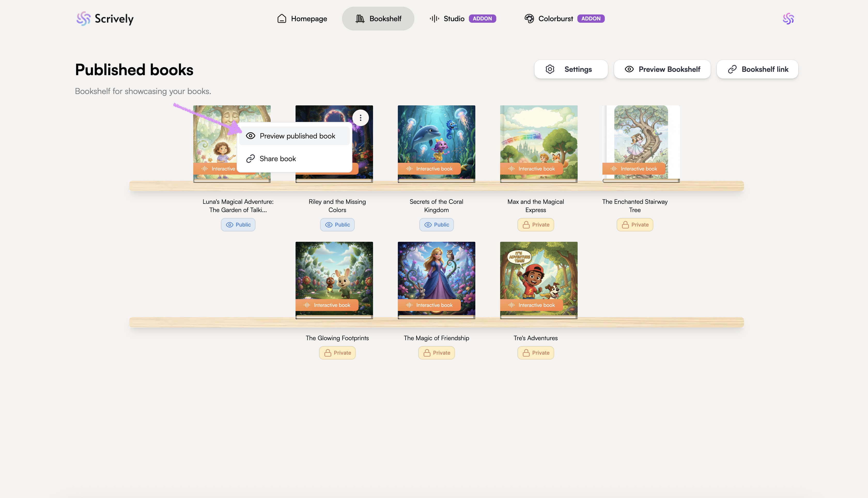The height and width of the screenshot is (498, 868).
Task: Click the Studio waveform icon
Action: (x=434, y=19)
